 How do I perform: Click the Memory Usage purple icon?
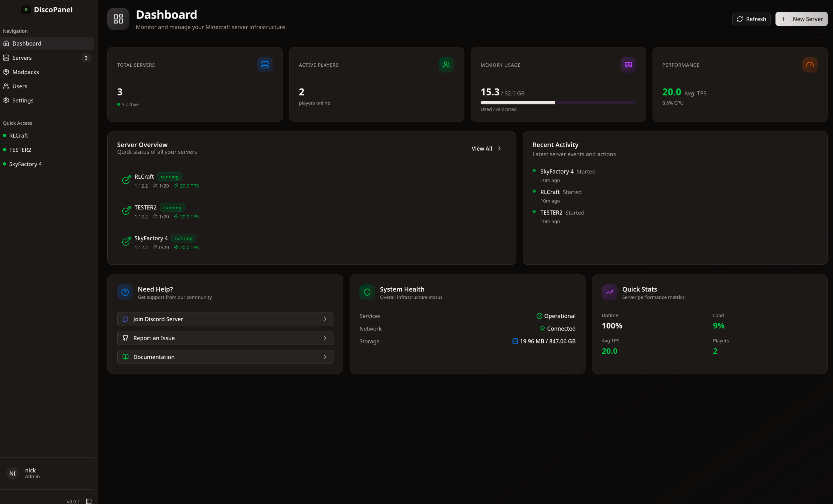[628, 65]
